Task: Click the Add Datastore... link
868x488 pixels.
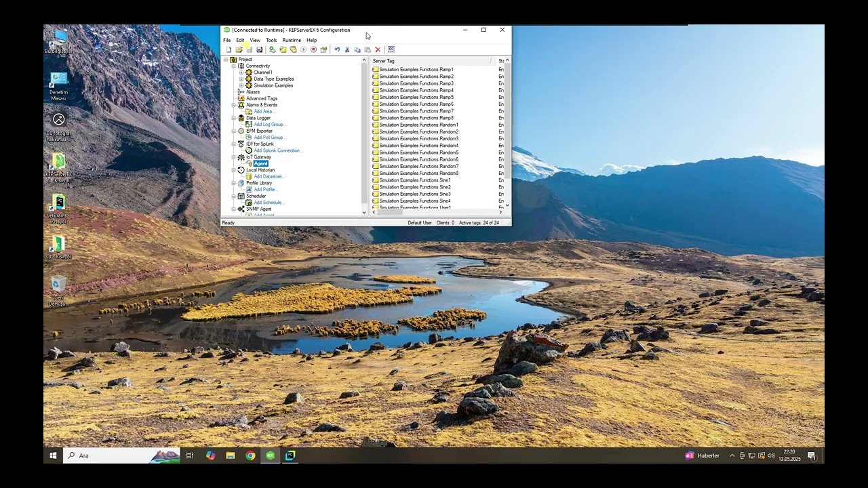Action: (x=269, y=177)
